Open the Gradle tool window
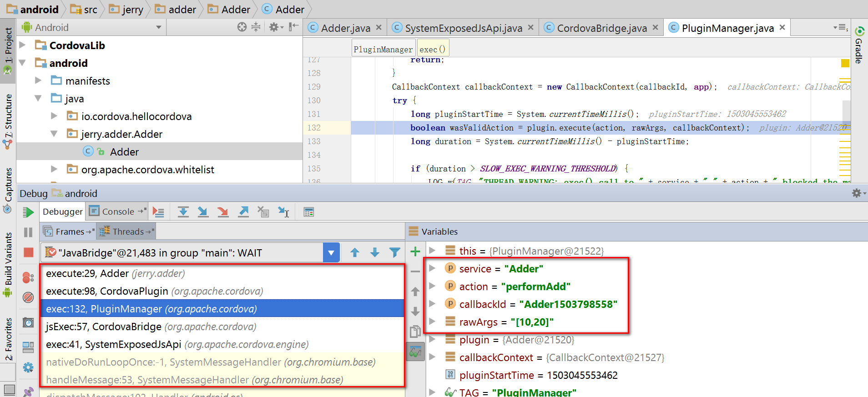 tap(859, 45)
